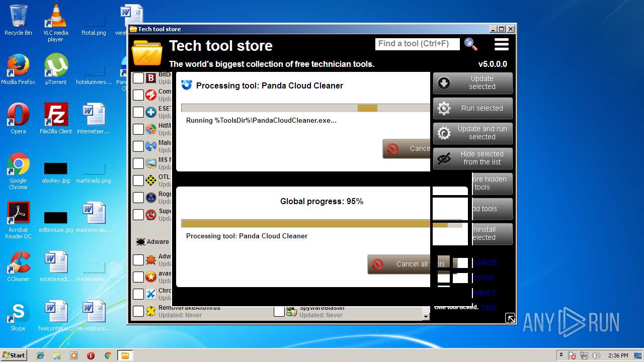The width and height of the screenshot is (644, 362).
Task: Tick the SuperAntiSpyware tool checkbox
Action: tap(138, 215)
